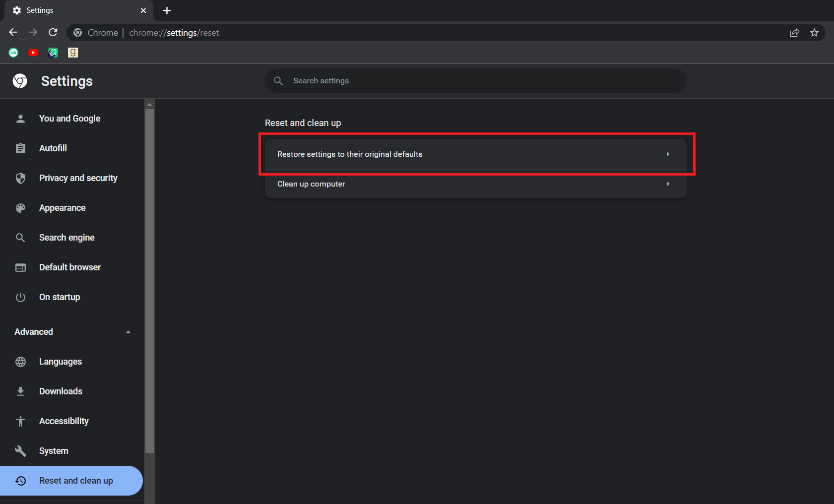Viewport: 834px width, 504px height.
Task: Click the person icon for You and Google
Action: point(20,119)
